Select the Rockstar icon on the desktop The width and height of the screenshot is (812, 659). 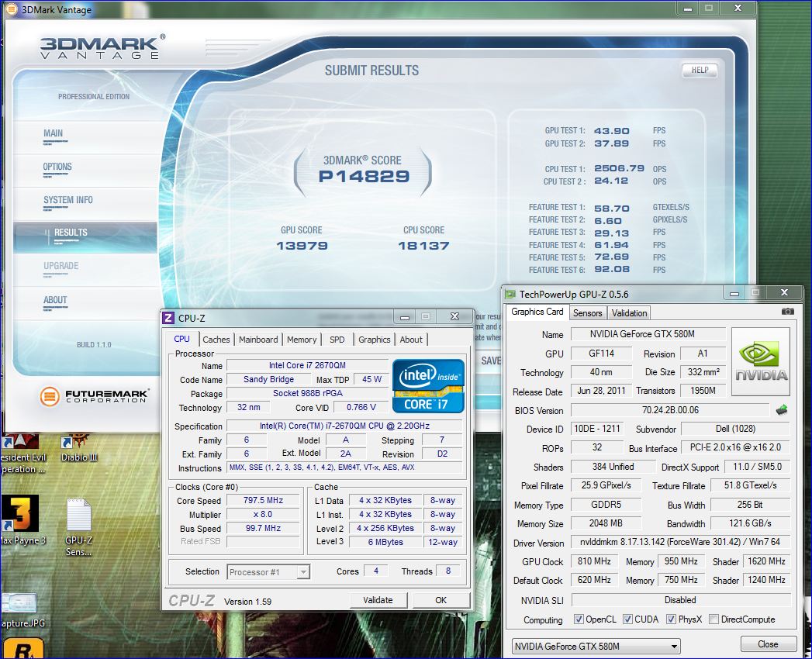click(23, 648)
